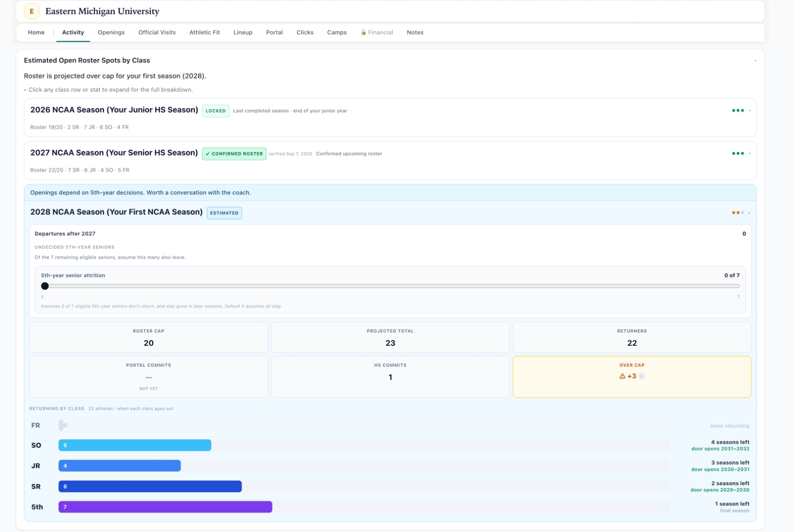The height and width of the screenshot is (532, 793).
Task: Click the 2027 NCAA Season heading
Action: [114, 153]
